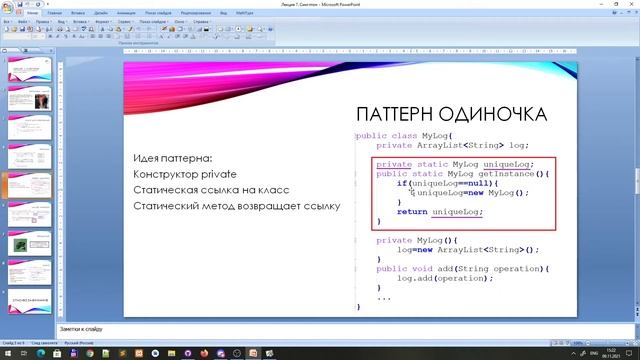Image resolution: width=640 pixels, height=360 pixels.
Task: Click code line 'public class MyLog{'
Action: [x=404, y=136]
